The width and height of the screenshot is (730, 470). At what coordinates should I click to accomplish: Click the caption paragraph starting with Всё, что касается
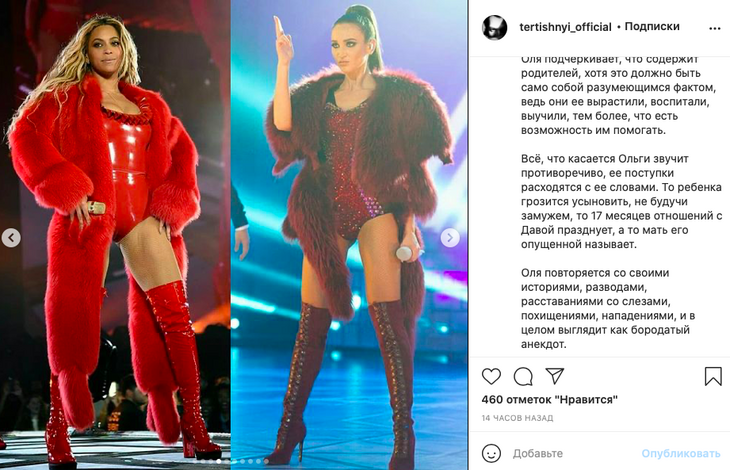(621, 201)
